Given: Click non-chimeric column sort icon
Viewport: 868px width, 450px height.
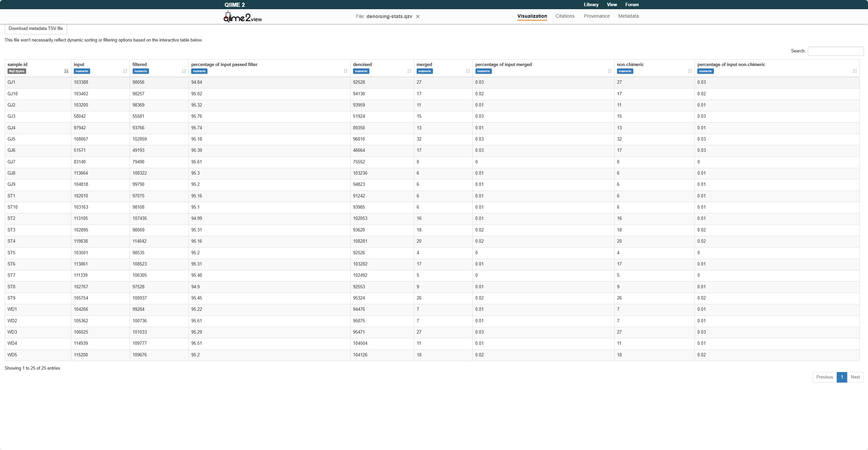Looking at the screenshot, I should [x=689, y=71].
